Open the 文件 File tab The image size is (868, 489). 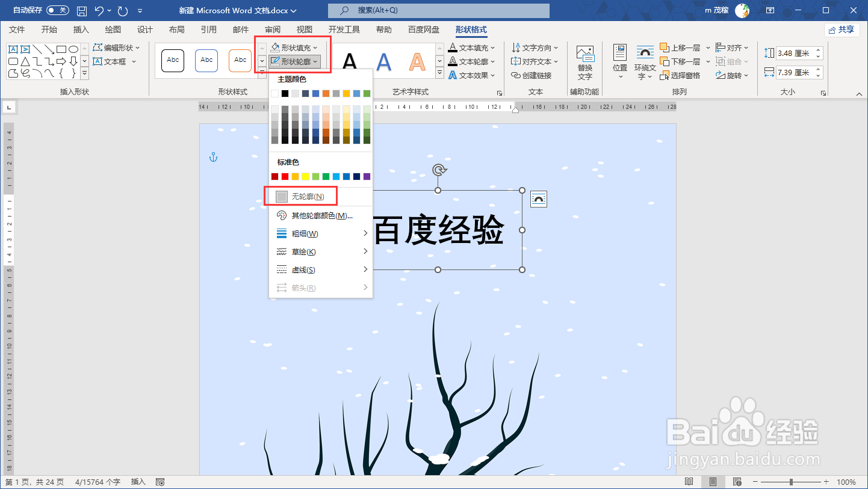17,29
